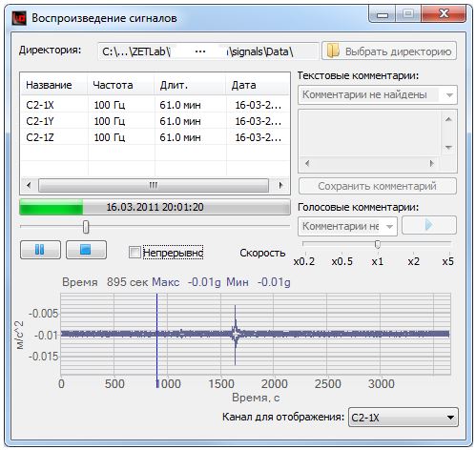476x450 pixels.
Task: Click the x5 speed label
Action: click(447, 261)
